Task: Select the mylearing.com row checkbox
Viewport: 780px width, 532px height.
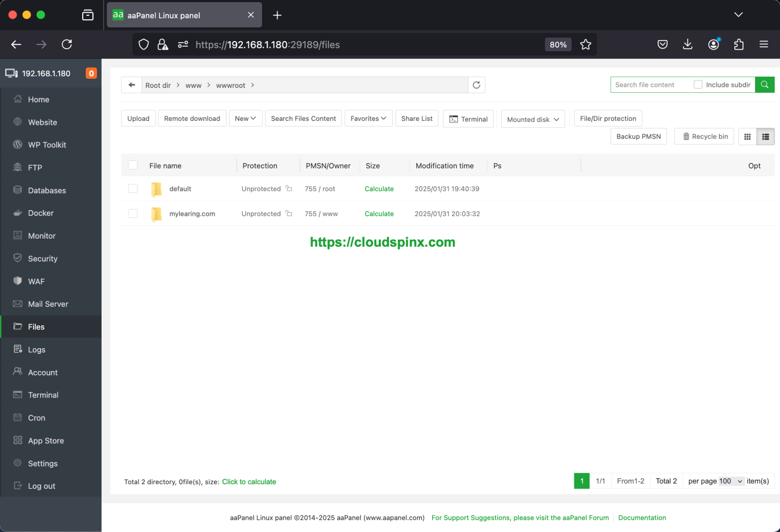Action: 133,214
